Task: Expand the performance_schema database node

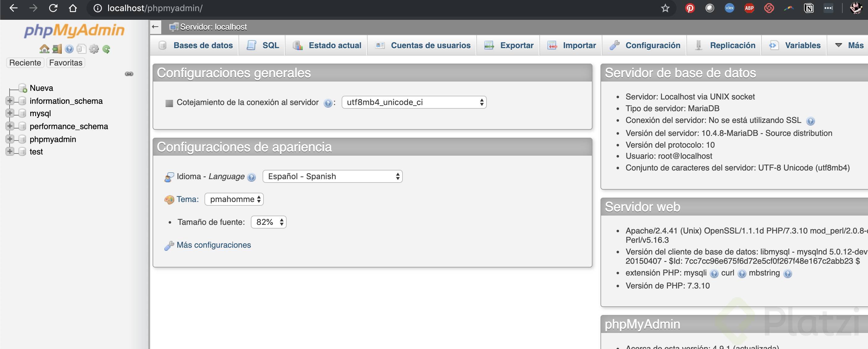Action: click(x=10, y=126)
